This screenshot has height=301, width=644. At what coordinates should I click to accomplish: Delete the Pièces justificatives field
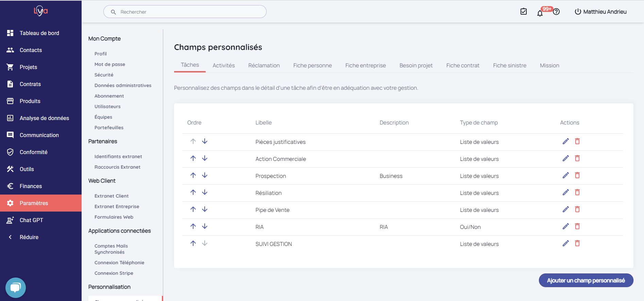[x=577, y=141]
